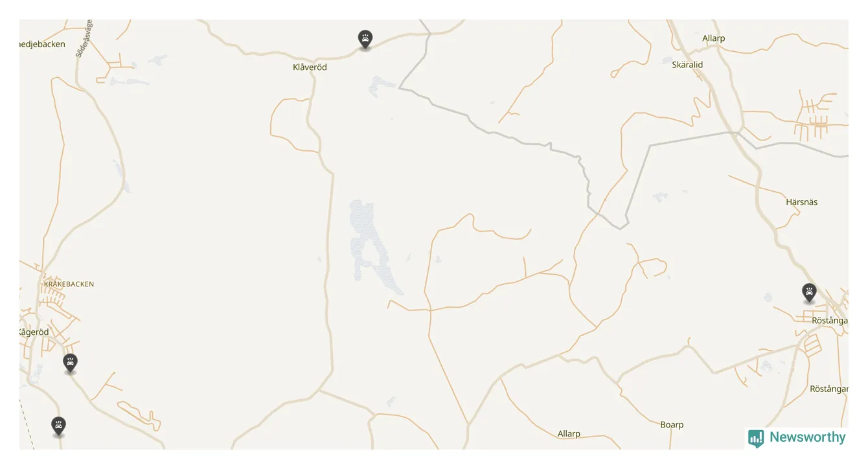Click the Allarp label left of Boarp
868x469 pixels.
569,434
